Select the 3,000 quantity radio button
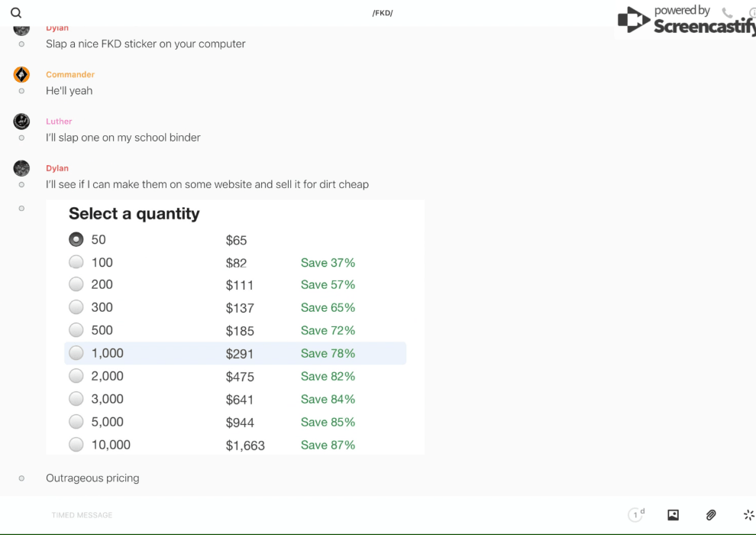The width and height of the screenshot is (756, 535). 76,398
